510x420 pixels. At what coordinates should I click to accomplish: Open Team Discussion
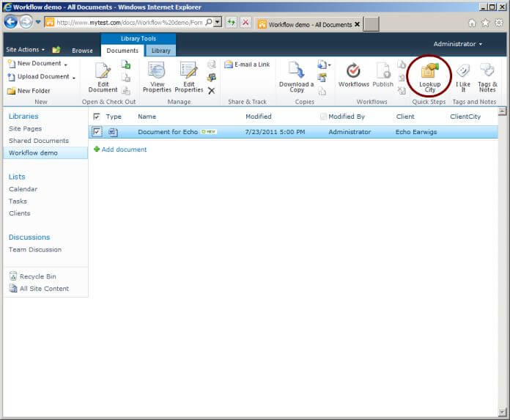coord(35,249)
